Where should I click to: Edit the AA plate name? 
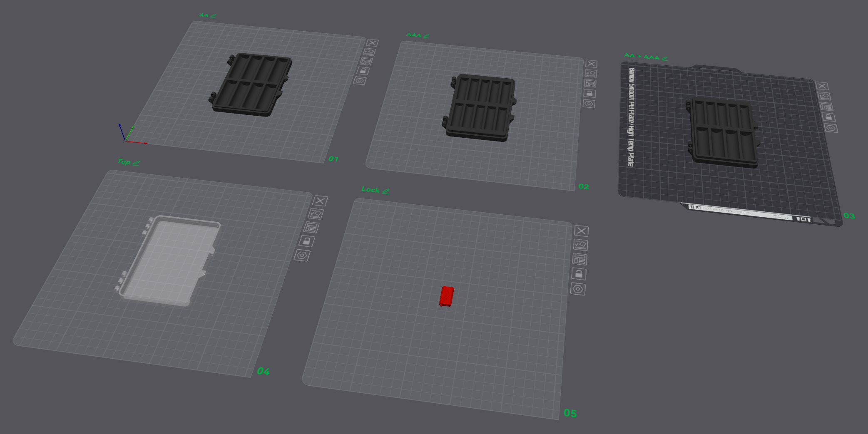[x=213, y=16]
